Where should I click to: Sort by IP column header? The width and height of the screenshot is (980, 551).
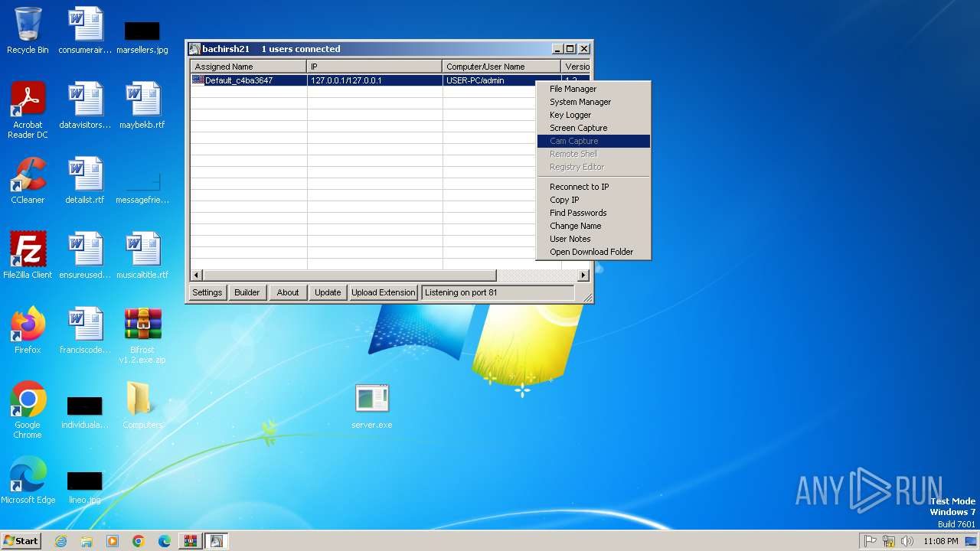(x=374, y=67)
